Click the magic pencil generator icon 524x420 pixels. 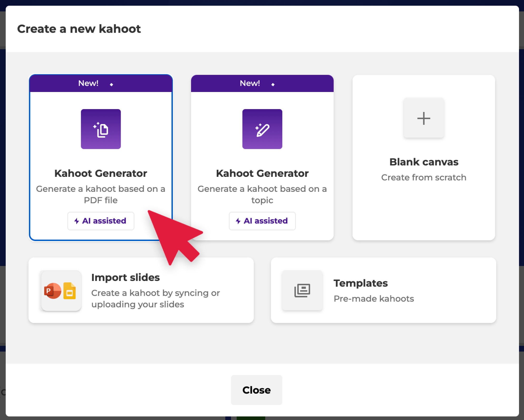(x=262, y=129)
